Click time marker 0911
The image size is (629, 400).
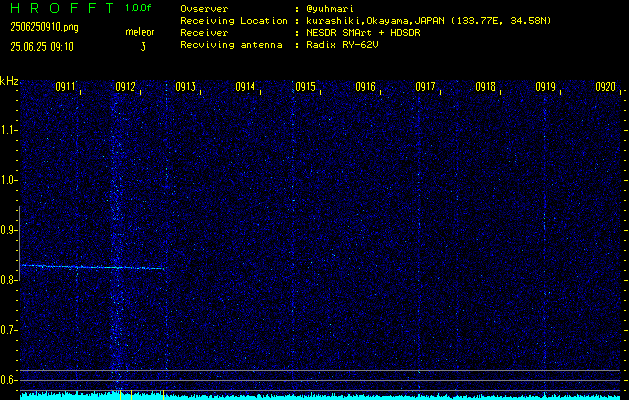[65, 87]
